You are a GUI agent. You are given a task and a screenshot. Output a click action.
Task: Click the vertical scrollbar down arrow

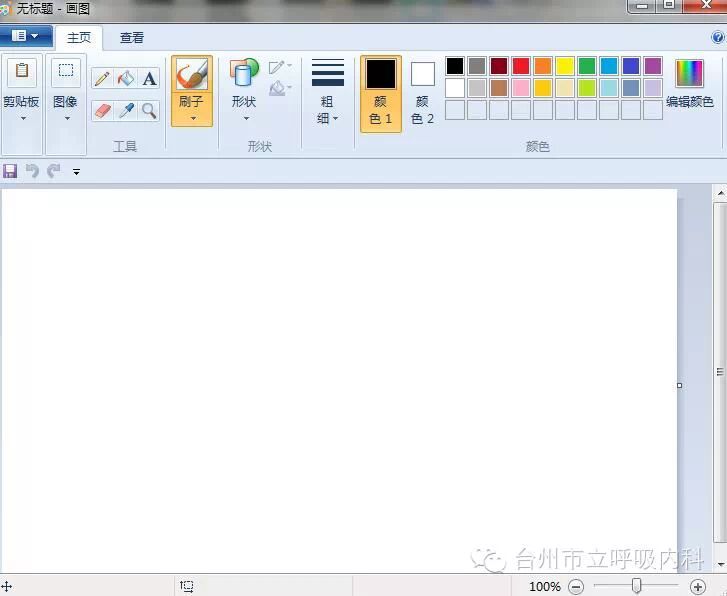point(721,564)
